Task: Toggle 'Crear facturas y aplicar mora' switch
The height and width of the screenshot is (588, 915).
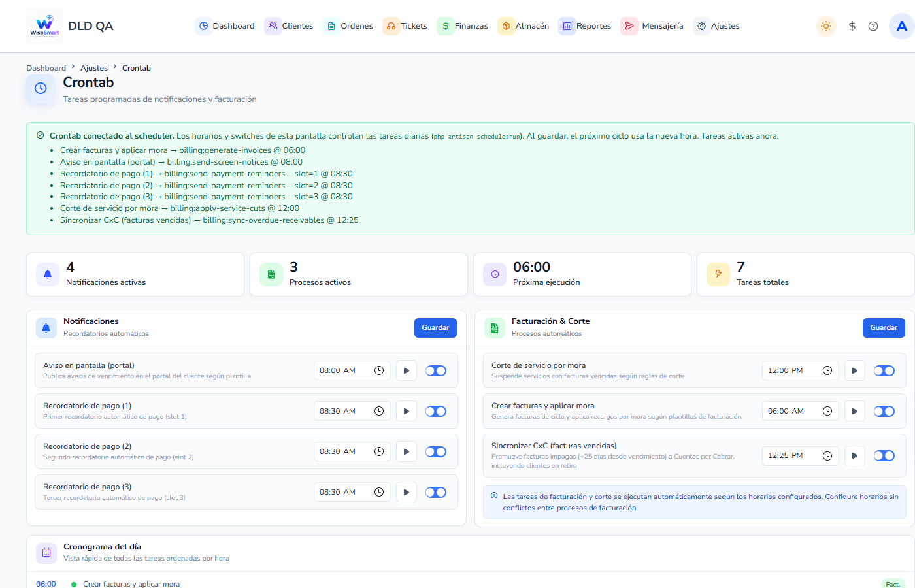Action: pyautogui.click(x=884, y=411)
